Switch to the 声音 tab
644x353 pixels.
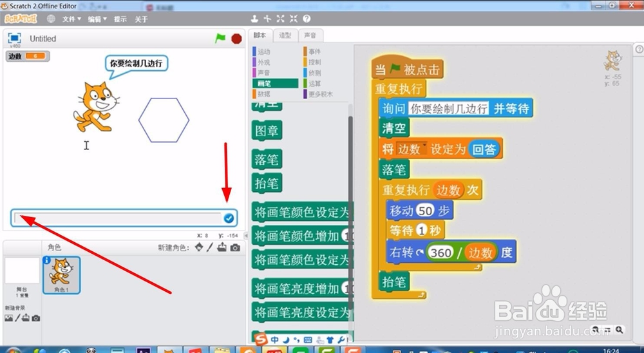[x=310, y=35]
